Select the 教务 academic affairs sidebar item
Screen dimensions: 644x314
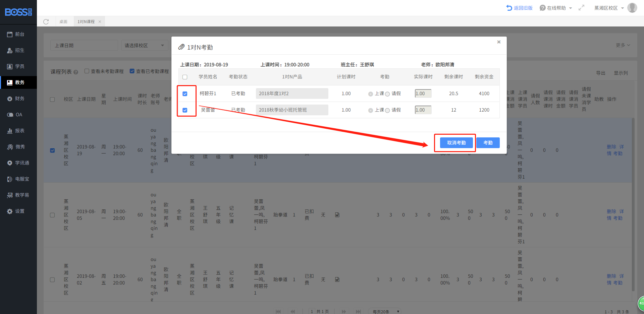click(18, 82)
